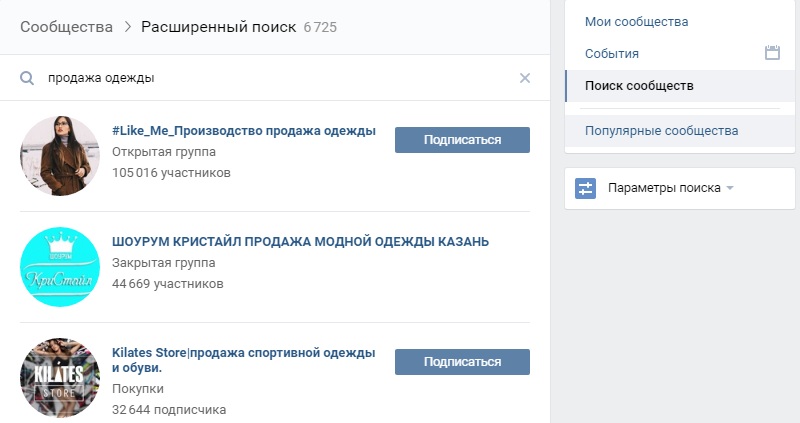Open Популярные сообщества
Viewport: 800px width, 423px height.
coord(661,131)
